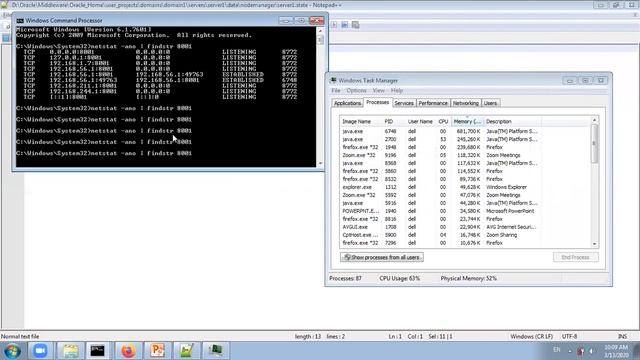This screenshot has height=360, width=640.
Task: Open the clock showing 10:09 AM
Action: pos(616,351)
